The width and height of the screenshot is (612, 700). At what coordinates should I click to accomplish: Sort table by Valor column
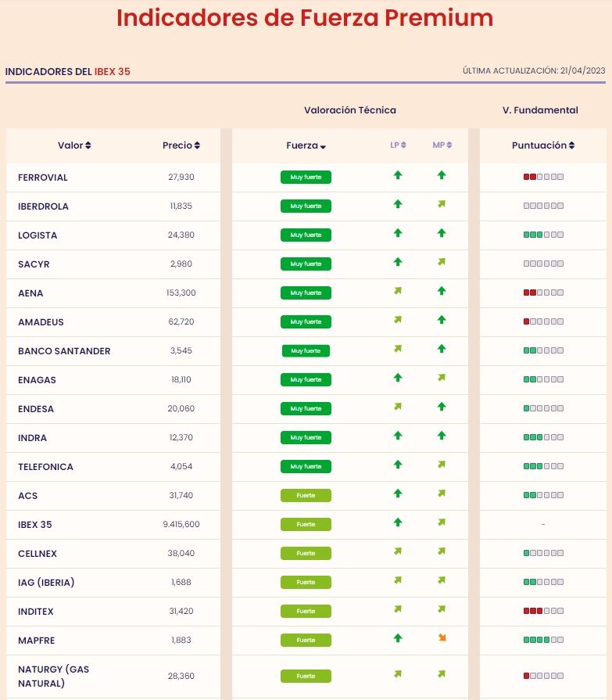74,145
